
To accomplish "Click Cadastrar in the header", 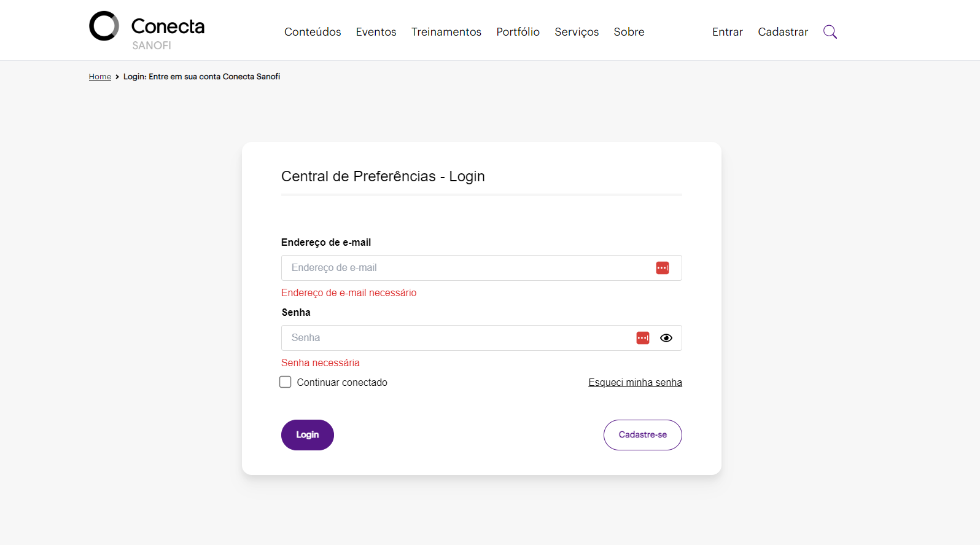I will pos(782,32).
